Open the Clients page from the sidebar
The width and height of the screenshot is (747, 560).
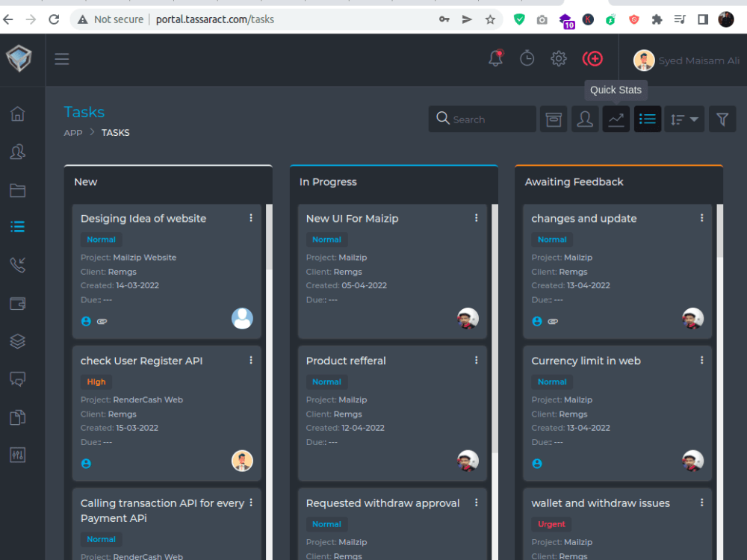(x=17, y=152)
